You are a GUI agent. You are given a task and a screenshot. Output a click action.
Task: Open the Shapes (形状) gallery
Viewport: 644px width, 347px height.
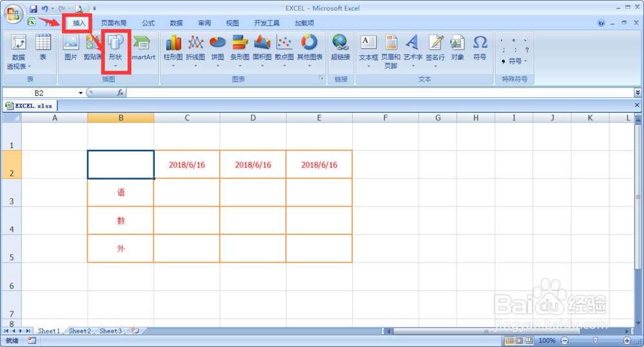pos(116,52)
